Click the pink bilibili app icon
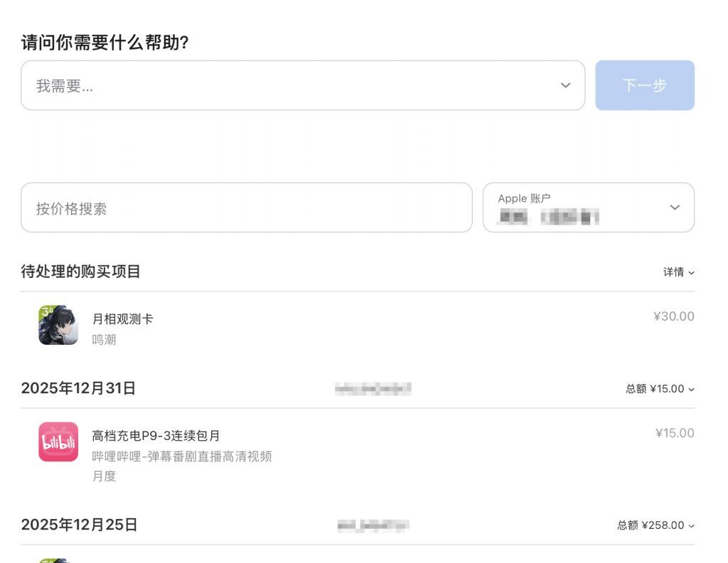 click(58, 442)
